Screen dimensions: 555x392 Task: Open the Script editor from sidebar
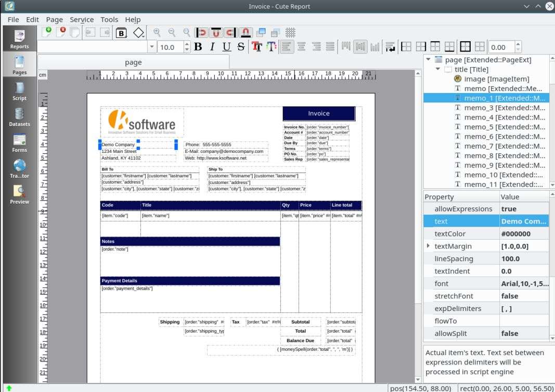coord(19,91)
